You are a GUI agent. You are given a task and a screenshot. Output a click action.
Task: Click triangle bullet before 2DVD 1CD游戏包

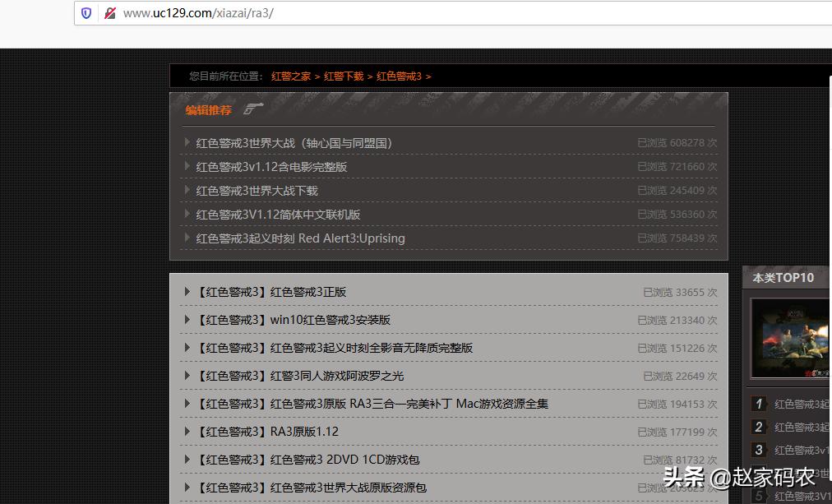(x=187, y=459)
